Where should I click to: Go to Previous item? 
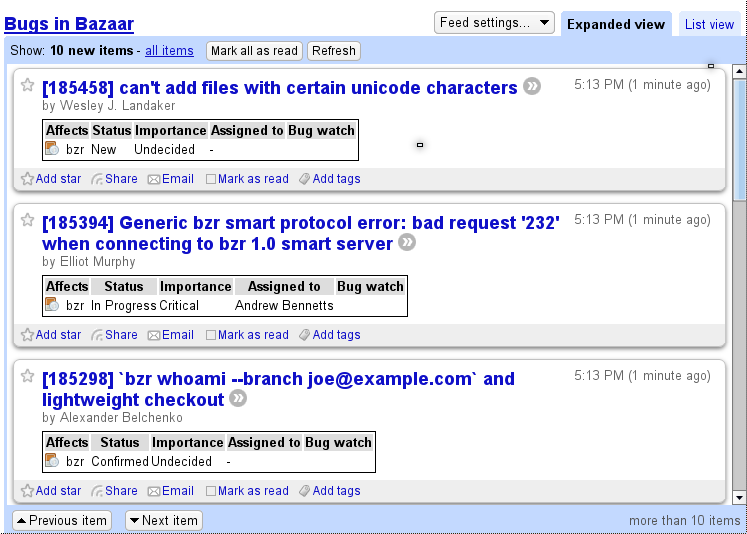tap(62, 520)
